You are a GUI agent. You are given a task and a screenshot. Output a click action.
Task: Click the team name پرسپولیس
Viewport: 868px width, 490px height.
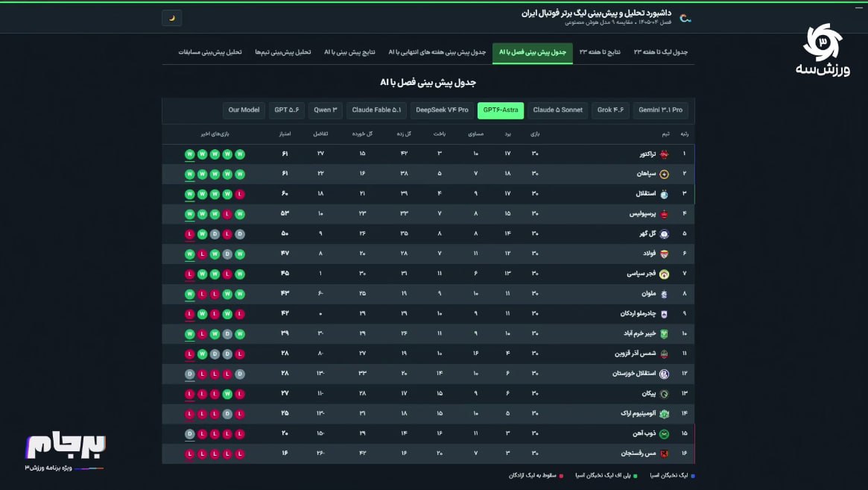pos(643,214)
